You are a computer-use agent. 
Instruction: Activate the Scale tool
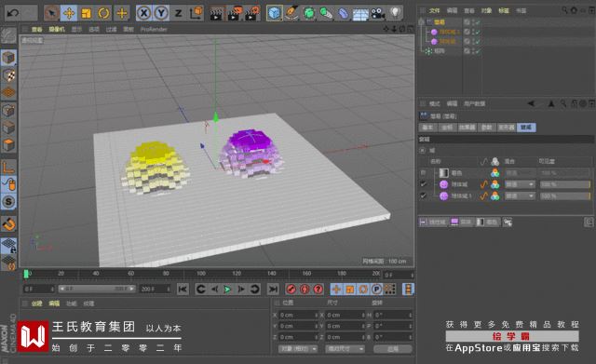(87, 13)
